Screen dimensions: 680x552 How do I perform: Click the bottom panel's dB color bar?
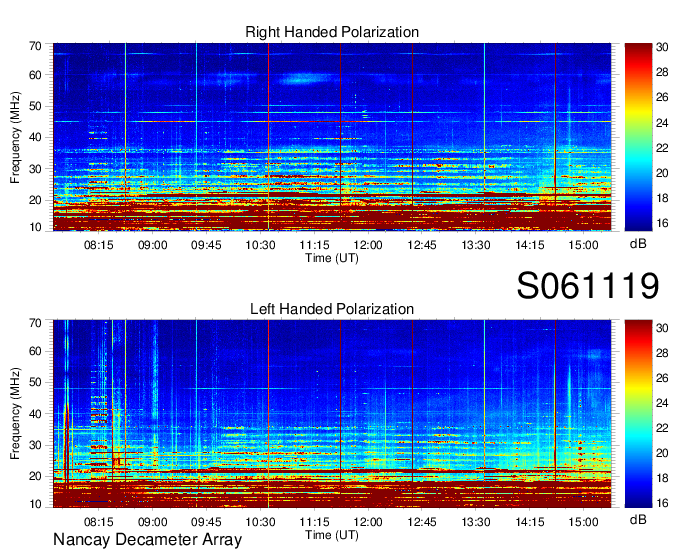coord(638,414)
